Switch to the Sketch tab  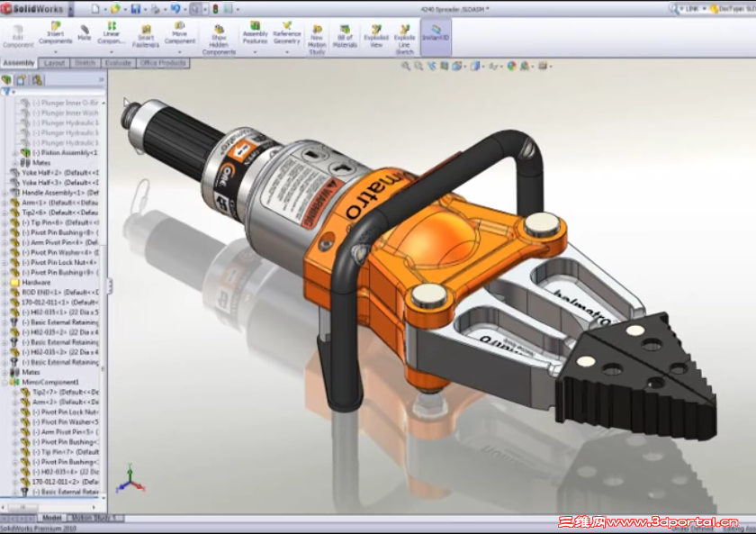click(x=85, y=63)
